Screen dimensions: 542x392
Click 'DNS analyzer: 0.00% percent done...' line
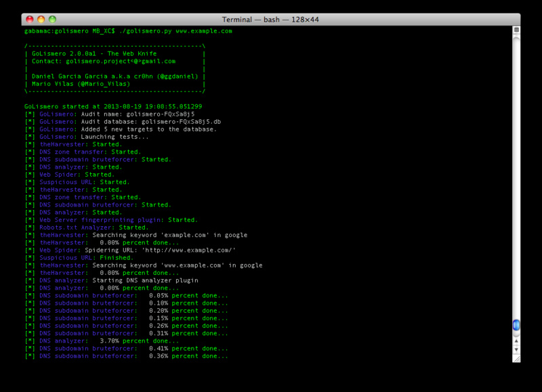click(x=102, y=288)
